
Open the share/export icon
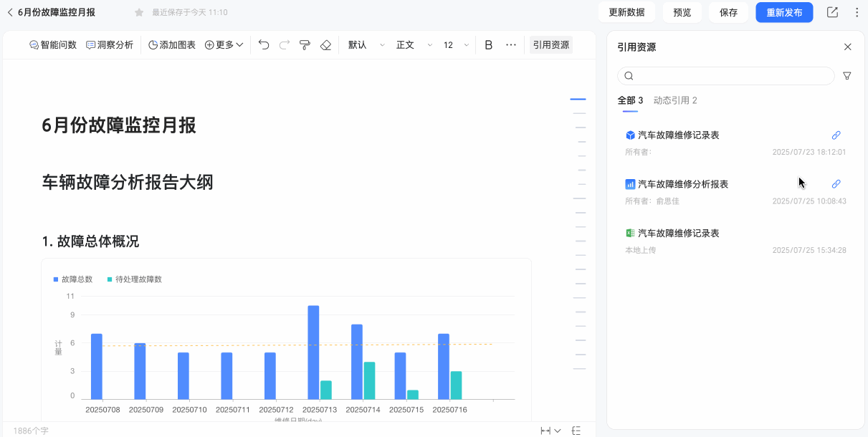click(832, 12)
